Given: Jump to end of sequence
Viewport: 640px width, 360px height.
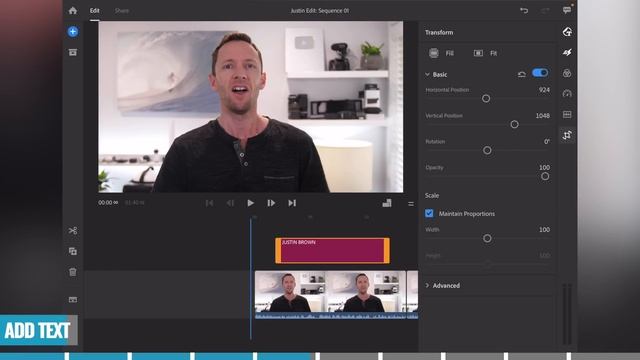Looking at the screenshot, I should click(x=292, y=203).
